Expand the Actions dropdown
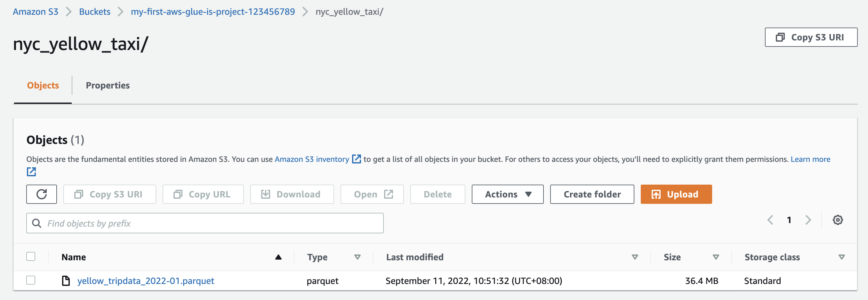Viewport: 868px width, 300px height. pyautogui.click(x=508, y=194)
